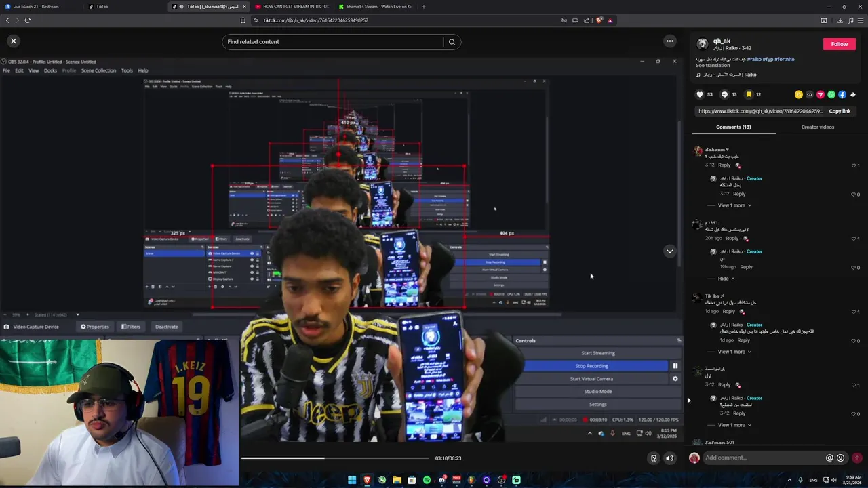Open the qh_ak profile avatar
The image size is (868, 488).
click(x=703, y=44)
